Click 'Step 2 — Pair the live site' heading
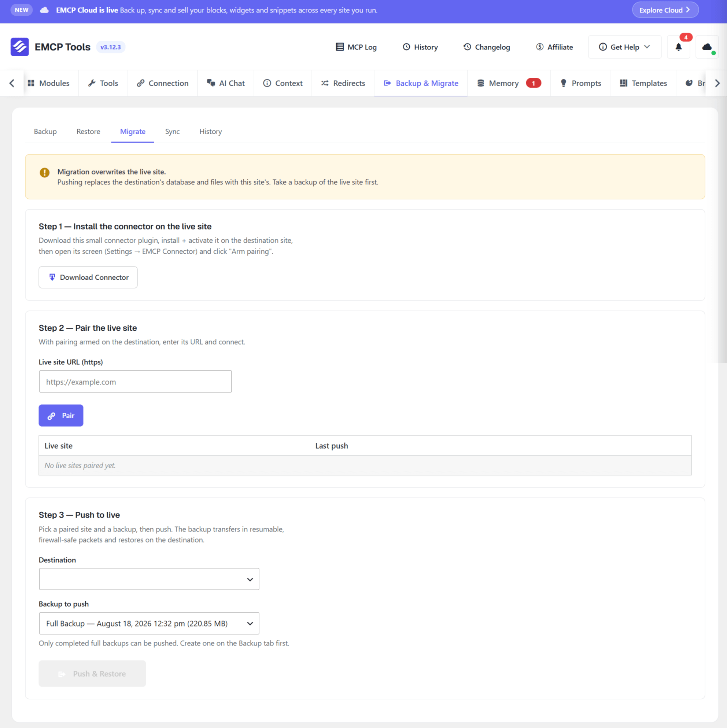 [x=88, y=328]
